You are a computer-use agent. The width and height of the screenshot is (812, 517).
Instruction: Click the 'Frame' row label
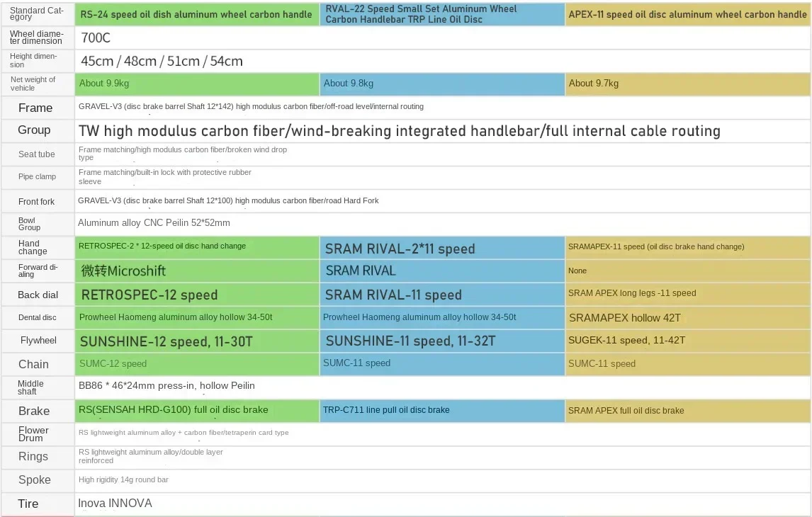click(x=35, y=108)
